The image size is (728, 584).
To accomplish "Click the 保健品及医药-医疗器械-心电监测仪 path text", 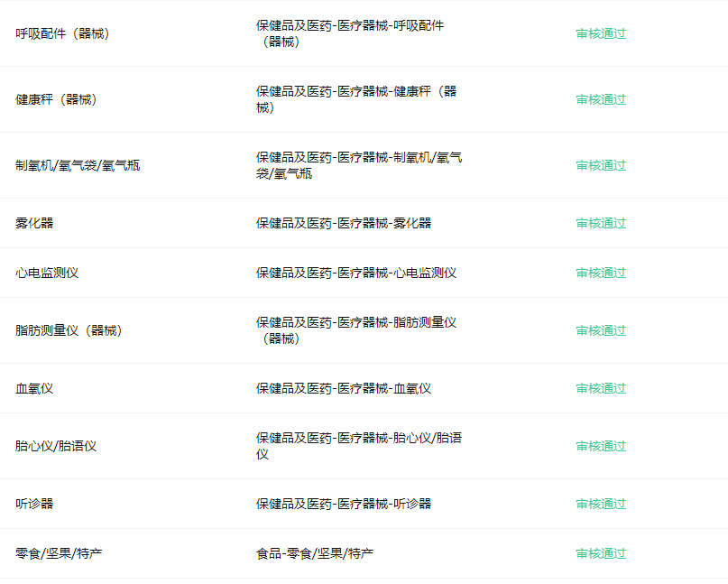I will click(355, 273).
